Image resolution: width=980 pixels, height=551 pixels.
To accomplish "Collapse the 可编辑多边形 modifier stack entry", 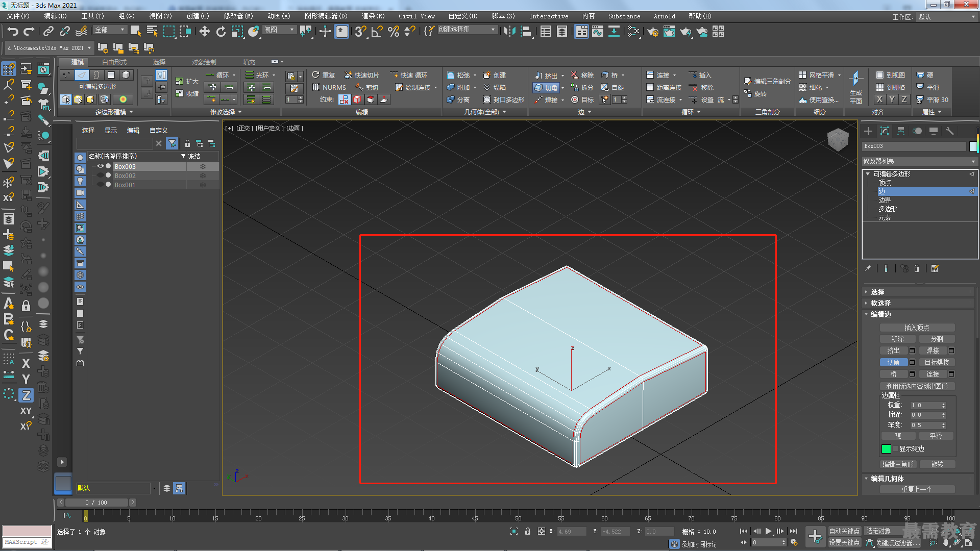I will click(868, 174).
